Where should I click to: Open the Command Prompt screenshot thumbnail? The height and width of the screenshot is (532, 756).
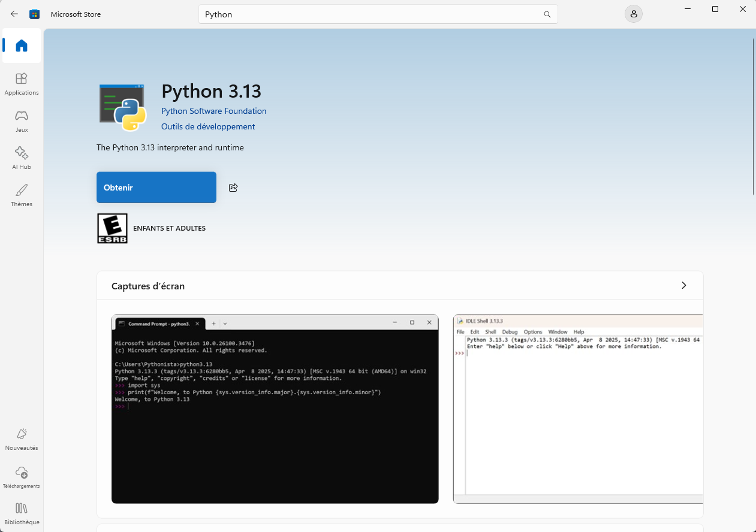click(275, 409)
